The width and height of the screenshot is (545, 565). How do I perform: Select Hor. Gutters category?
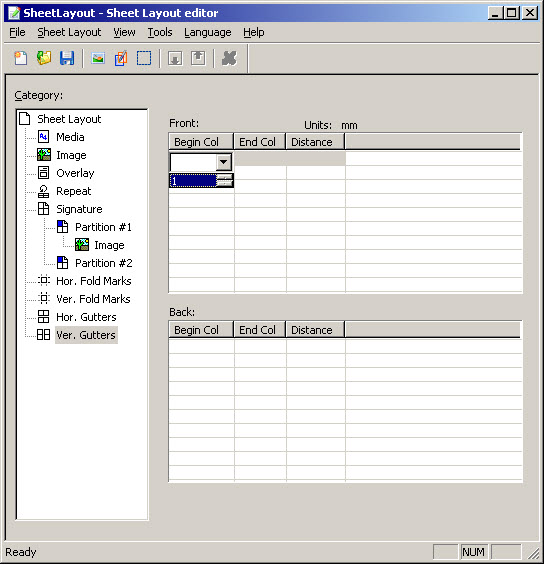click(86, 317)
